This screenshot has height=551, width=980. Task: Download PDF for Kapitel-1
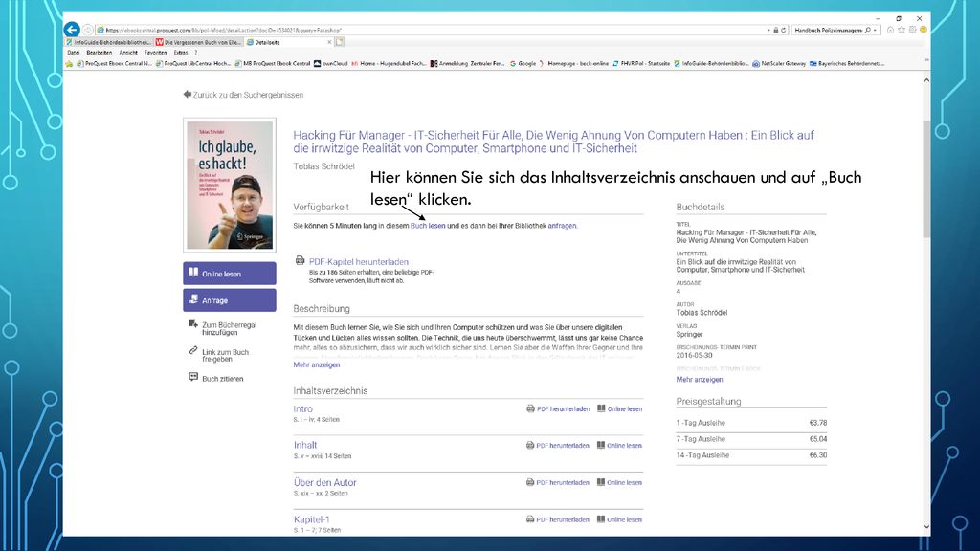pos(558,519)
